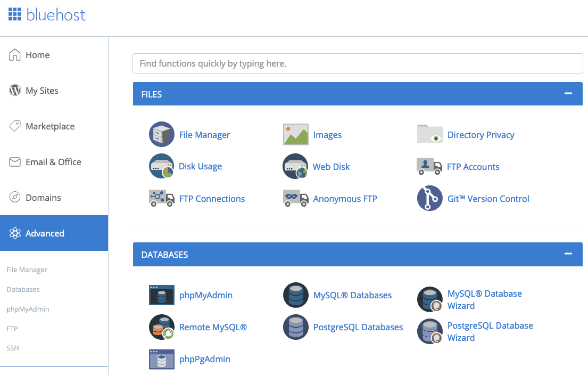Open the Disk Usage icon
Image resolution: width=588 pixels, height=375 pixels.
click(x=162, y=167)
